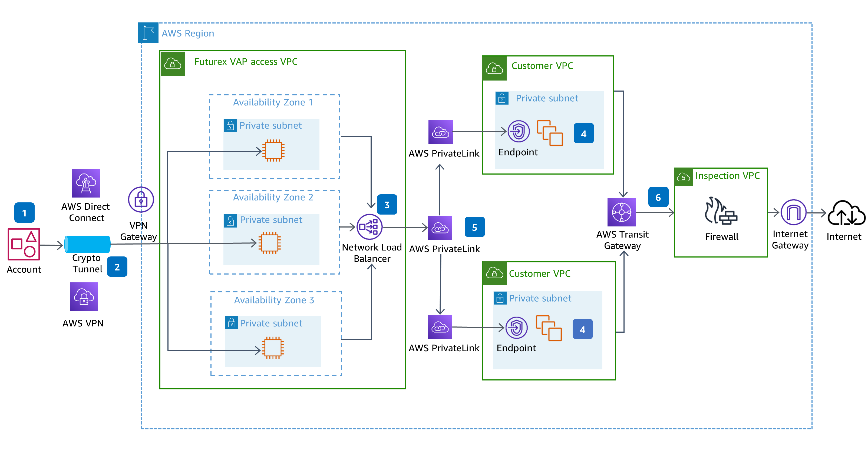Click the VPN Gateway padlock icon

141,200
